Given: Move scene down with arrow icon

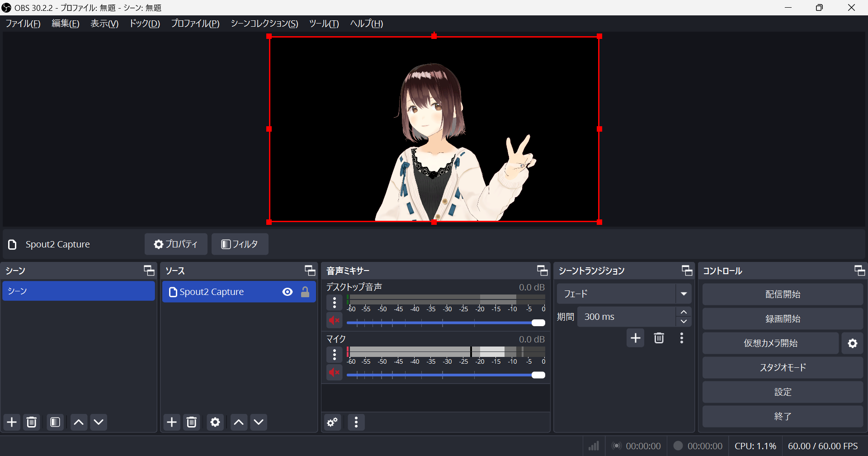Looking at the screenshot, I should 99,422.
